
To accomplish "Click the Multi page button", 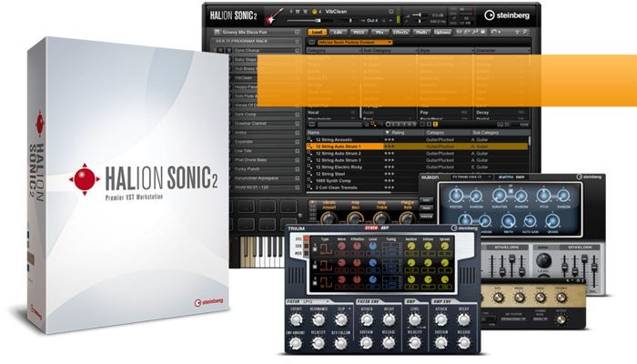I will coord(421,32).
